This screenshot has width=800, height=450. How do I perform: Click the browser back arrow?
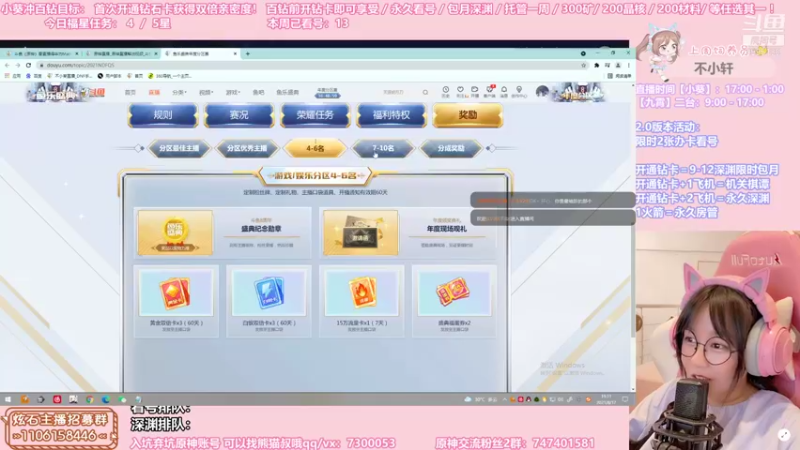point(7,65)
